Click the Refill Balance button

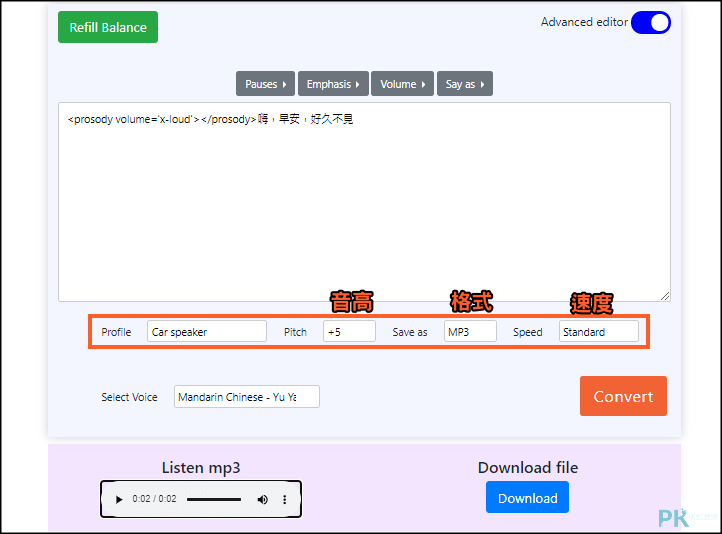click(x=108, y=27)
